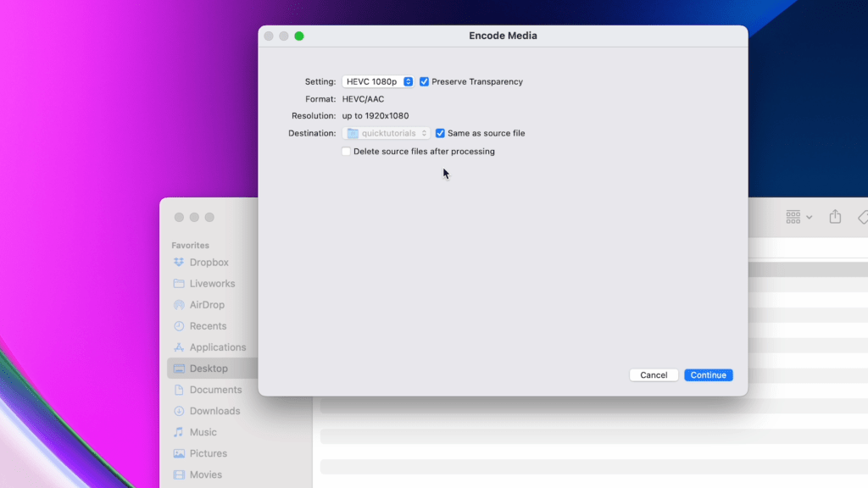Image resolution: width=868 pixels, height=488 pixels.
Task: Open the quicktutorials Destination dropdown
Action: pyautogui.click(x=387, y=133)
